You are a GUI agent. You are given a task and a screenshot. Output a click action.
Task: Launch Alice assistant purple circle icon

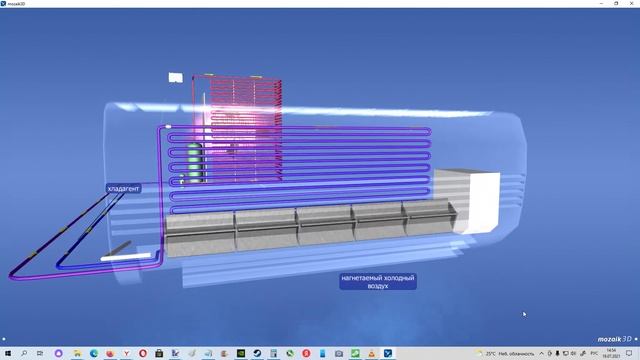point(58,353)
